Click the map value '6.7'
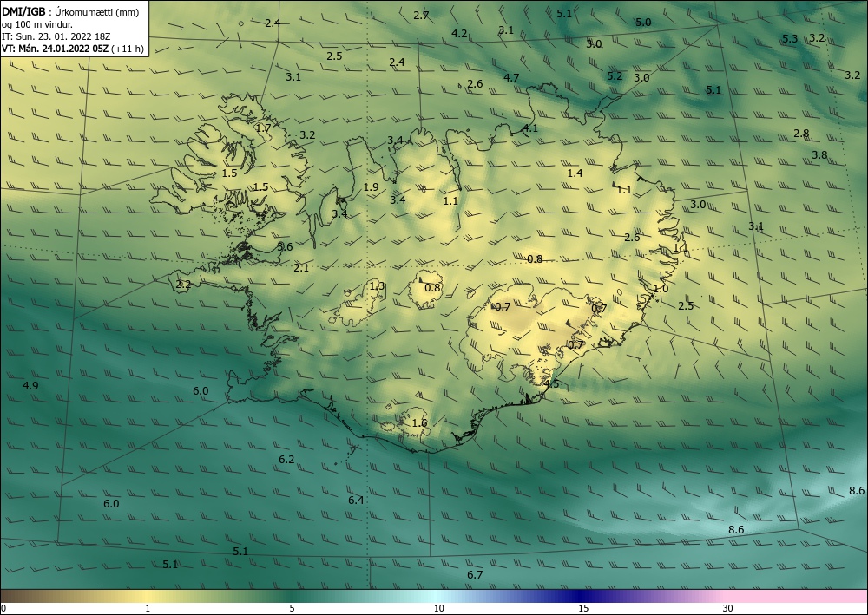This screenshot has width=868, height=615. [x=475, y=575]
